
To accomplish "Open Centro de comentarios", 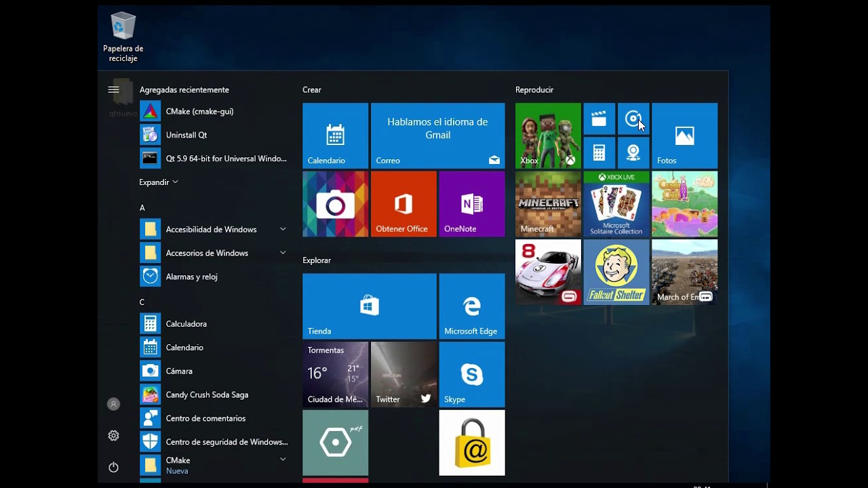I will click(x=214, y=418).
